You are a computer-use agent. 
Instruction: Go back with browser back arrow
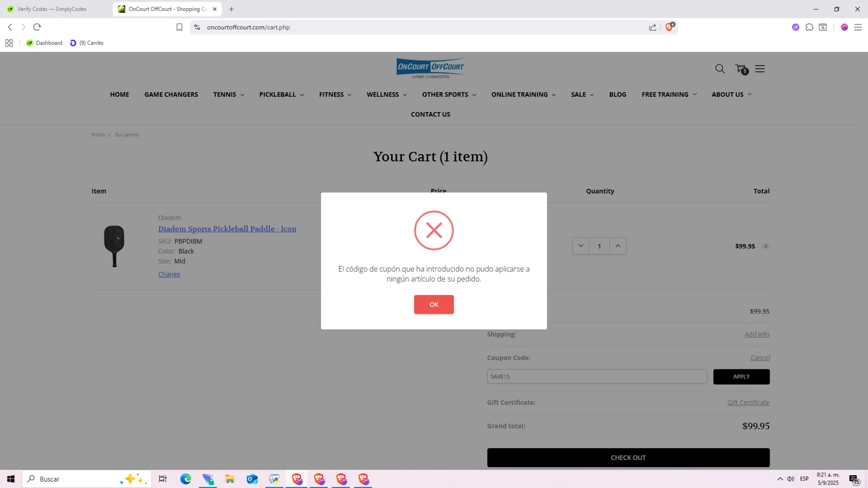coord(10,27)
